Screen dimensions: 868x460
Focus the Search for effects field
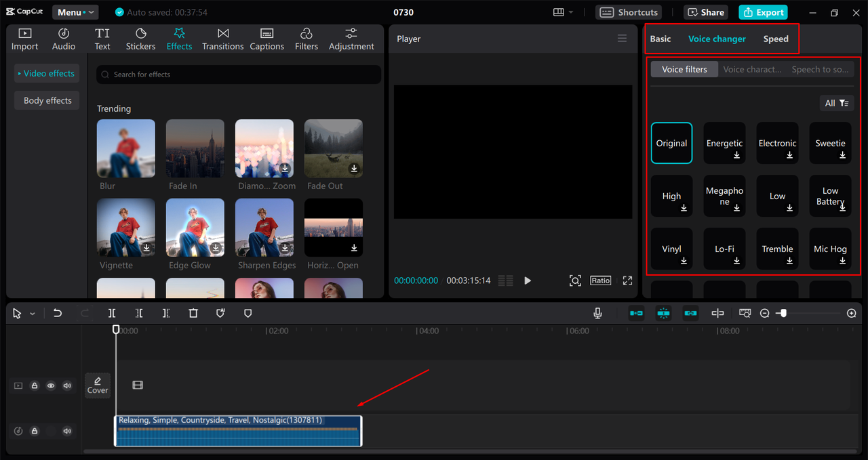point(239,75)
